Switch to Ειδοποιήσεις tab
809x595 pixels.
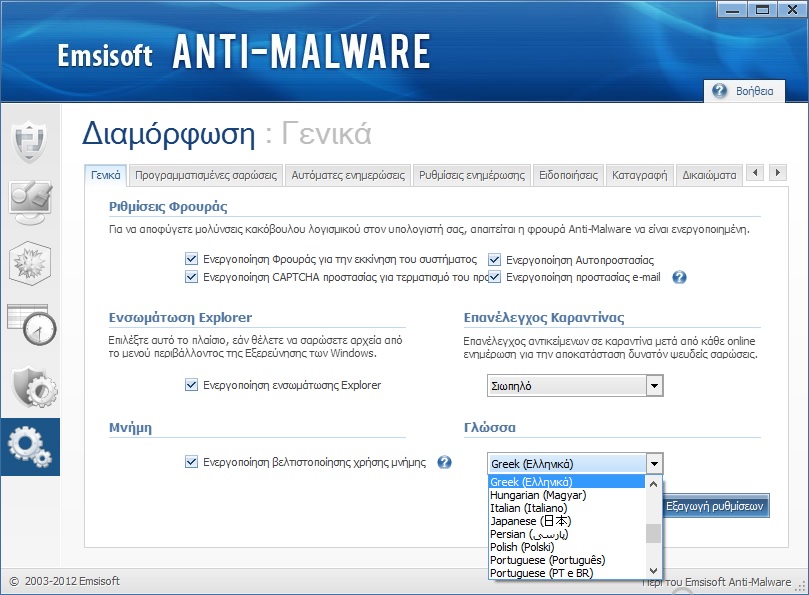pos(569,175)
